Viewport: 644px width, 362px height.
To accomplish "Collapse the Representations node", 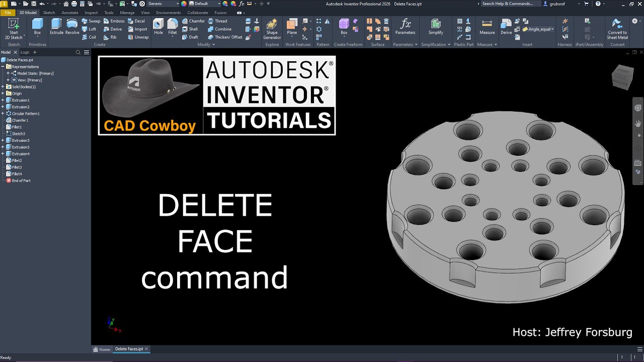I will (x=3, y=66).
